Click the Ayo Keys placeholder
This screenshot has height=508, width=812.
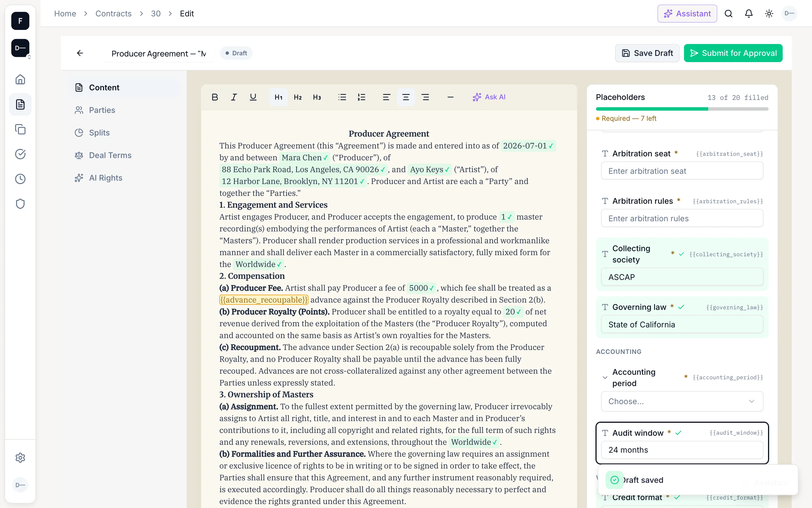tap(429, 169)
